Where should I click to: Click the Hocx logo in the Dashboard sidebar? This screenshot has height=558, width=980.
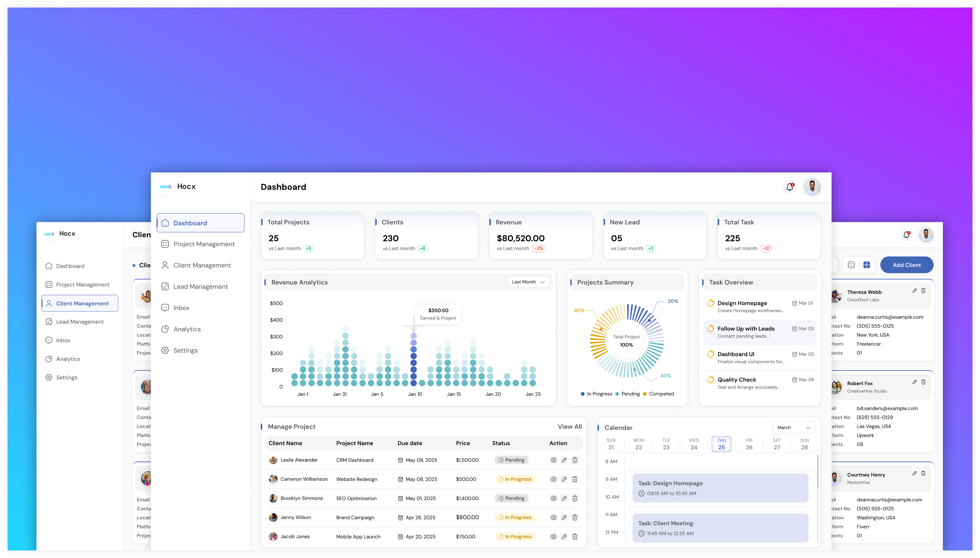(x=166, y=187)
